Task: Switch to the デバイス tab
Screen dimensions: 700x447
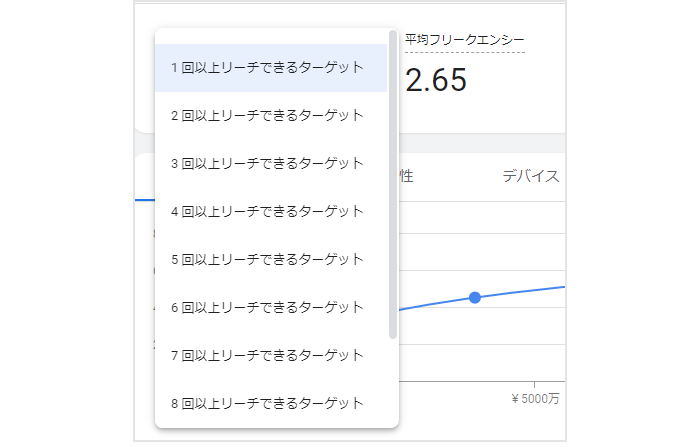Action: 531,176
